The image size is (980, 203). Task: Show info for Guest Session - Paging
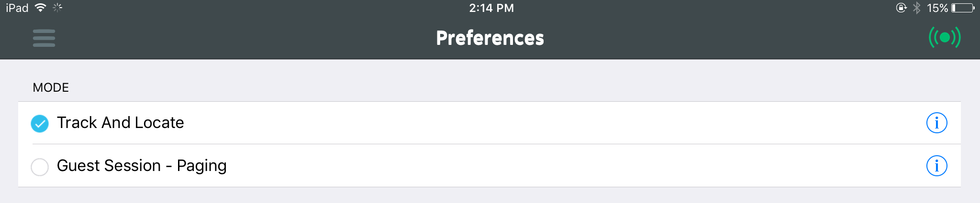point(936,166)
